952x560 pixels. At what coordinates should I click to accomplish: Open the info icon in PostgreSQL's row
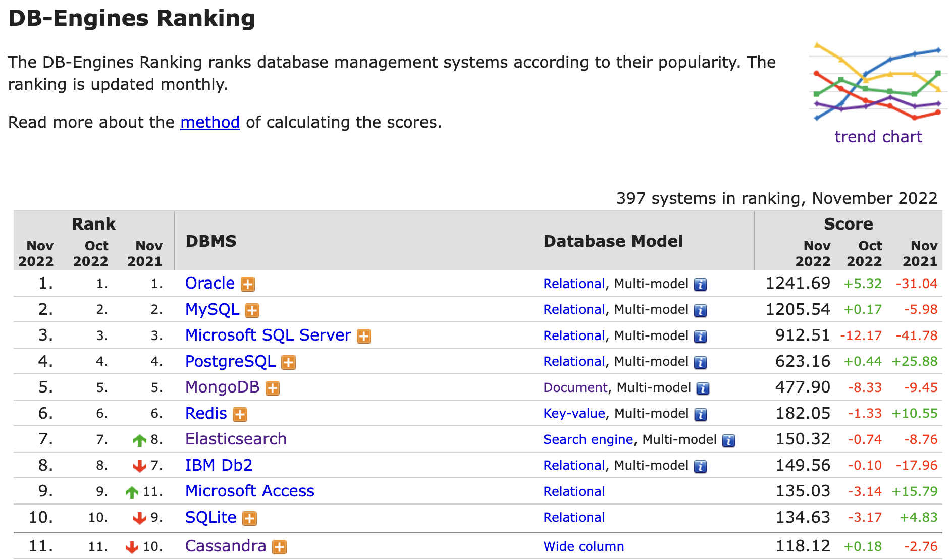(700, 362)
